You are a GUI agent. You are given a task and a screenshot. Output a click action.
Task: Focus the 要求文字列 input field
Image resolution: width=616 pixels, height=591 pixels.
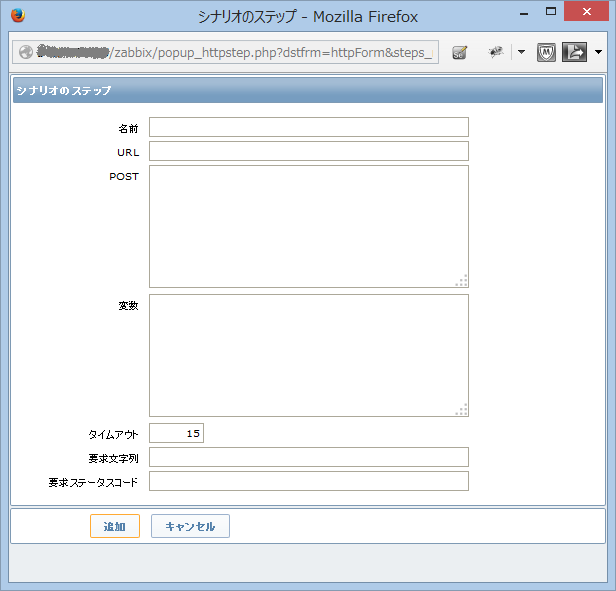tap(309, 457)
